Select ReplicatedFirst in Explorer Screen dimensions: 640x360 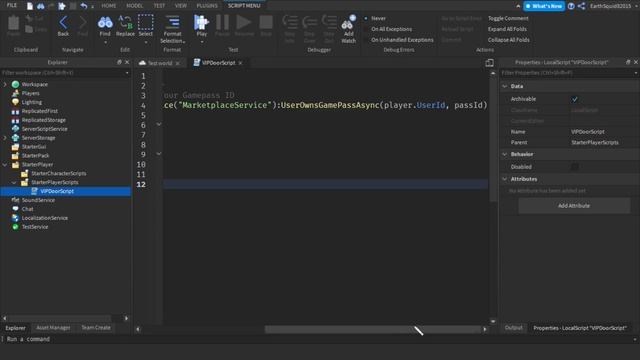40,111
